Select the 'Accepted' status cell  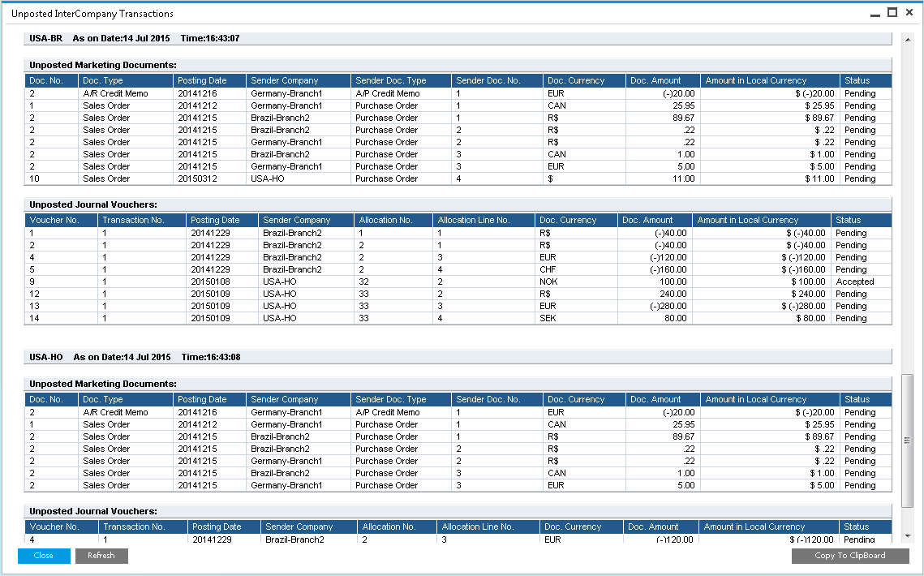pyautogui.click(x=861, y=282)
